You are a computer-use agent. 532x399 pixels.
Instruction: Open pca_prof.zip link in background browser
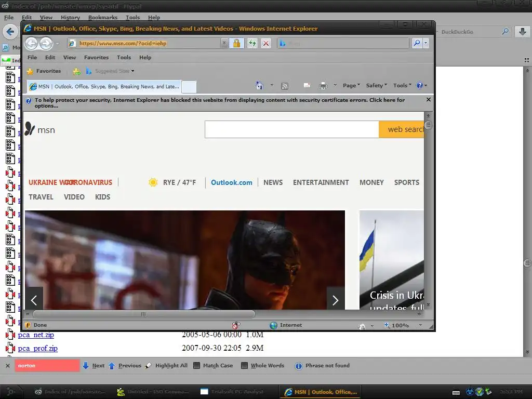tap(37, 349)
